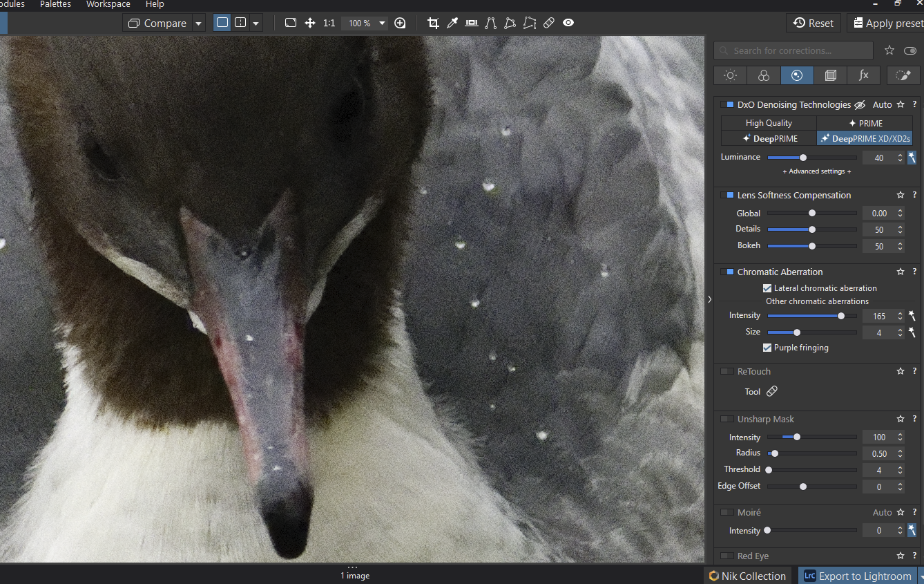The height and width of the screenshot is (584, 924).
Task: Toggle Lens Softness Compensation on/off
Action: [x=726, y=196]
